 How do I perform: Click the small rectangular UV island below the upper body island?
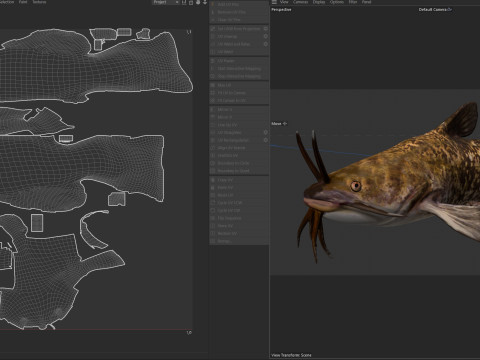66,139
